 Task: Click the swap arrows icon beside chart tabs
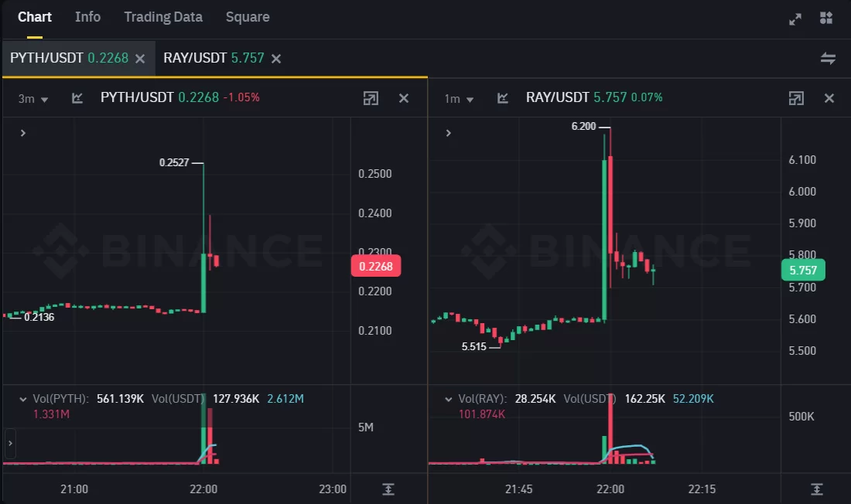click(x=828, y=58)
